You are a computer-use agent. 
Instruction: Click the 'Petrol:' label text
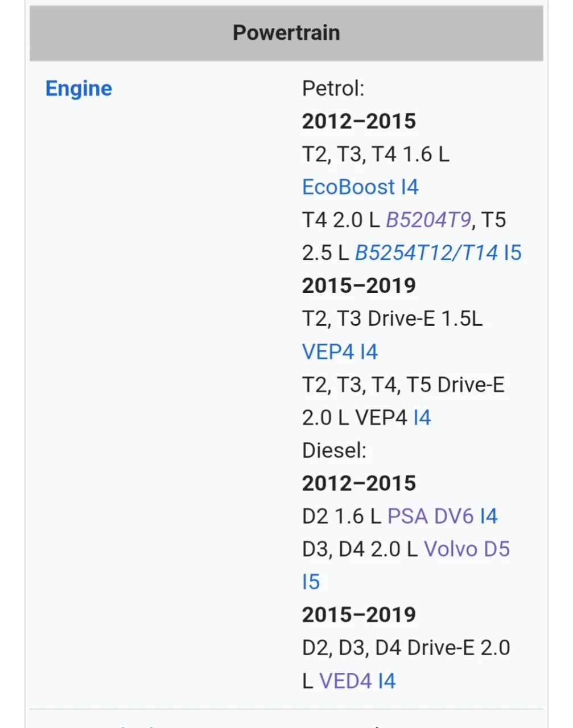click(333, 89)
